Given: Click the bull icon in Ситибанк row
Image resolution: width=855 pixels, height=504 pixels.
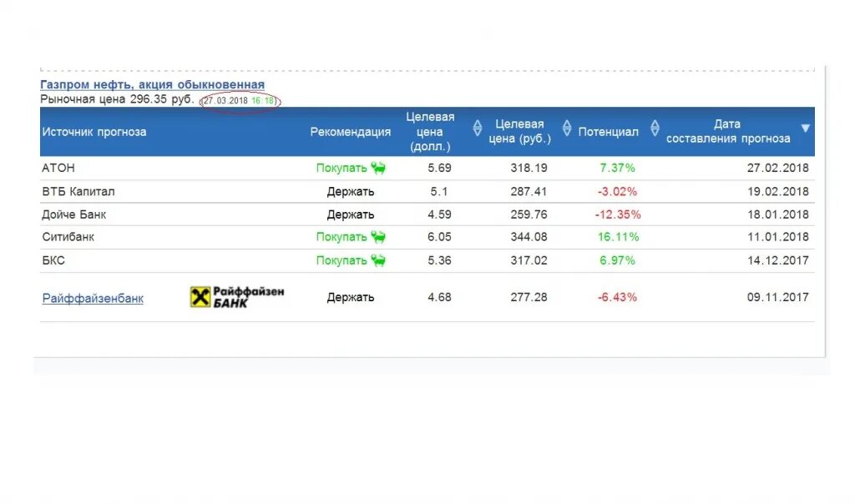Looking at the screenshot, I should tap(378, 237).
